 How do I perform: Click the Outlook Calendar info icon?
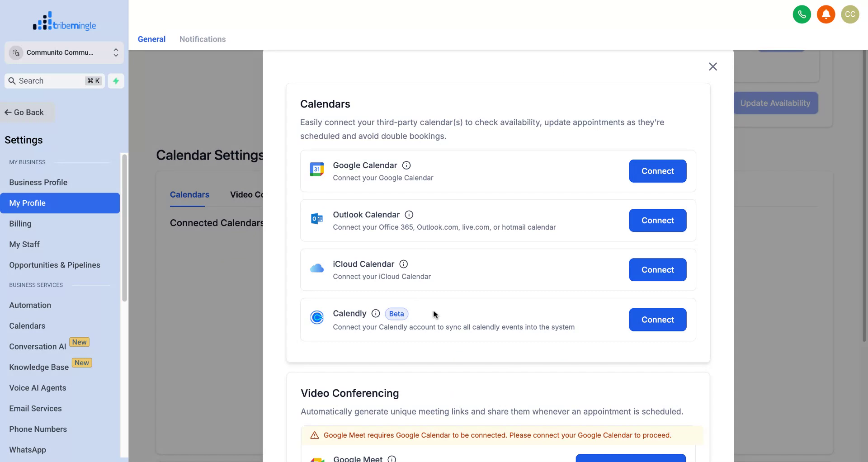click(409, 215)
